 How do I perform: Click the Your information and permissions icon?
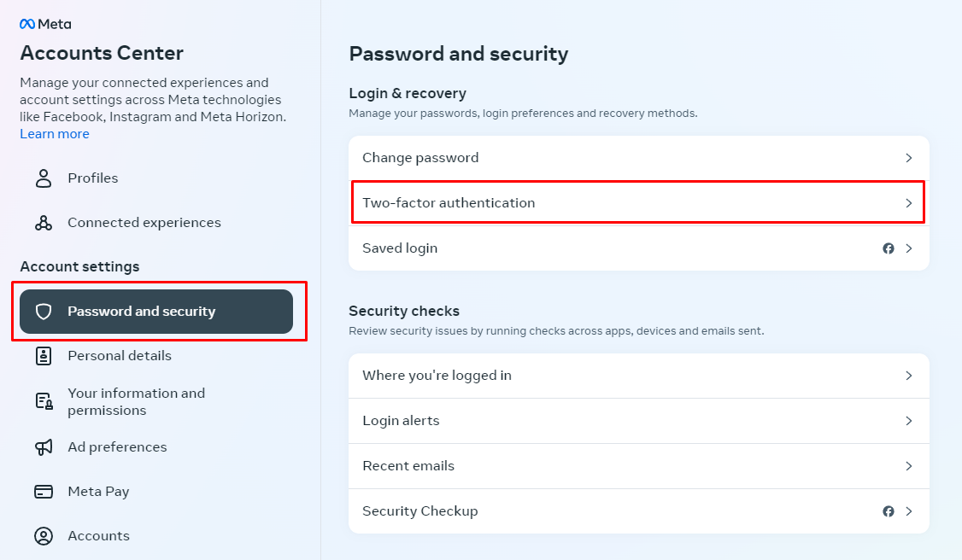coord(44,401)
